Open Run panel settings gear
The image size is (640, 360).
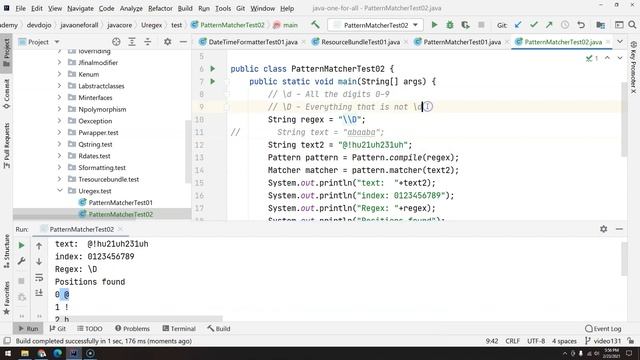click(x=604, y=229)
